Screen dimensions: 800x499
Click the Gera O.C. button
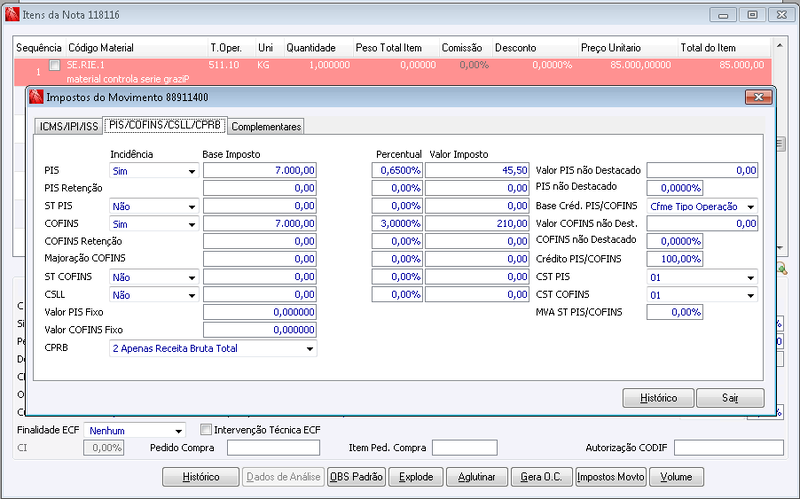[x=541, y=477]
